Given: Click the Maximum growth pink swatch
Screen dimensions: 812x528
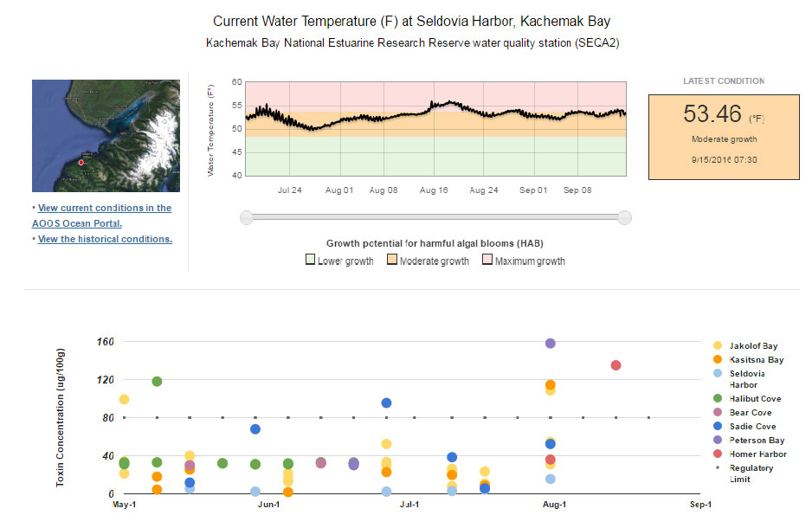Looking at the screenshot, I should pyautogui.click(x=487, y=261).
